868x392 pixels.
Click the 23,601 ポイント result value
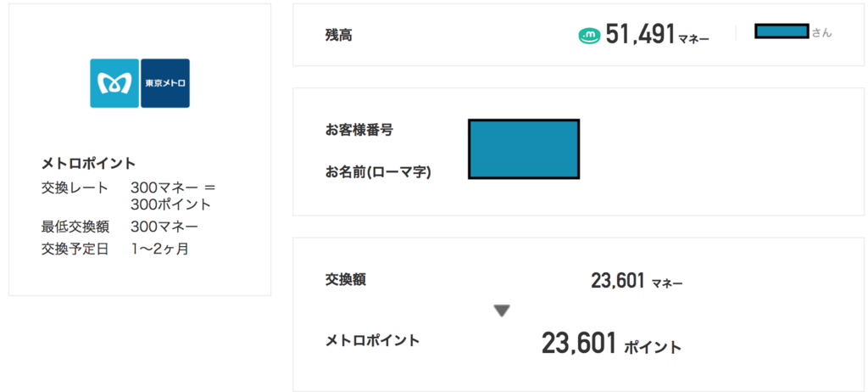coord(612,343)
